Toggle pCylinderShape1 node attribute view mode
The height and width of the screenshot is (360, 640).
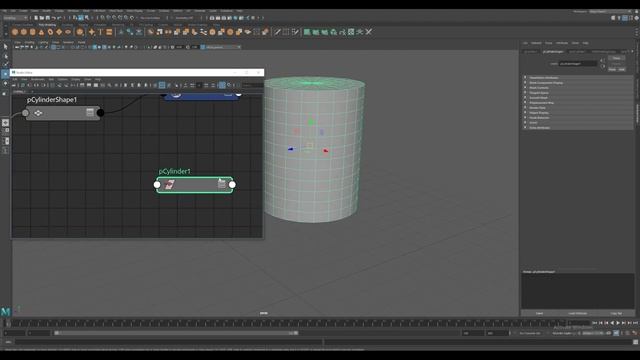click(x=90, y=113)
